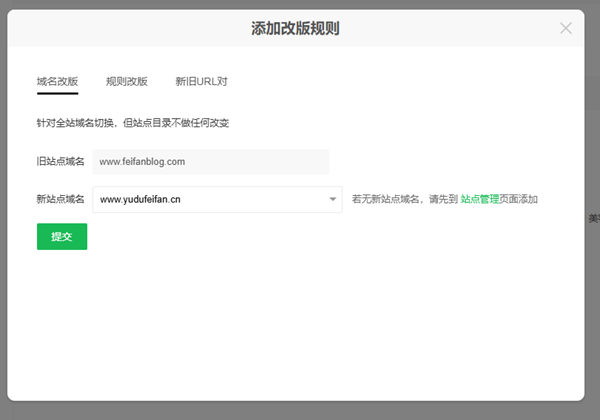Open the 新站点域名 combo box
The image size is (600, 420).
point(217,199)
